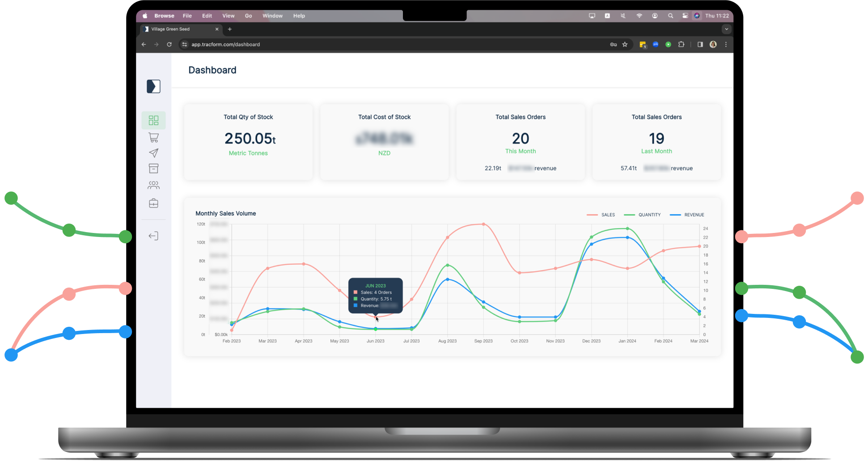
Task: Open the Orders shopping cart section
Action: tap(153, 137)
